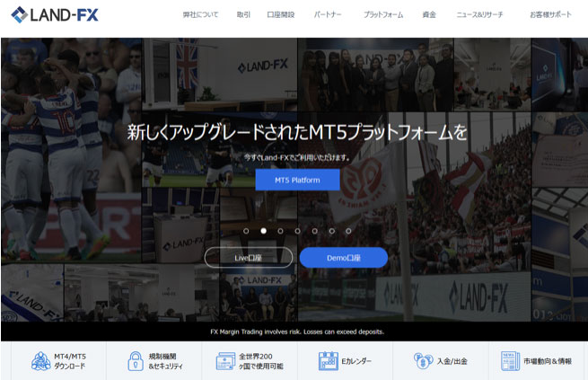This screenshot has width=588, height=380.
Task: Select the fourth carousel slide dot
Action: click(x=297, y=231)
